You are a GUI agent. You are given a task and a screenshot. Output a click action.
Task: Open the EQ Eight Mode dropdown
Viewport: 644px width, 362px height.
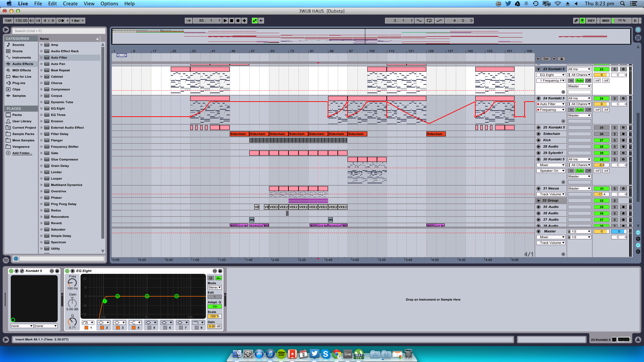[x=215, y=288]
